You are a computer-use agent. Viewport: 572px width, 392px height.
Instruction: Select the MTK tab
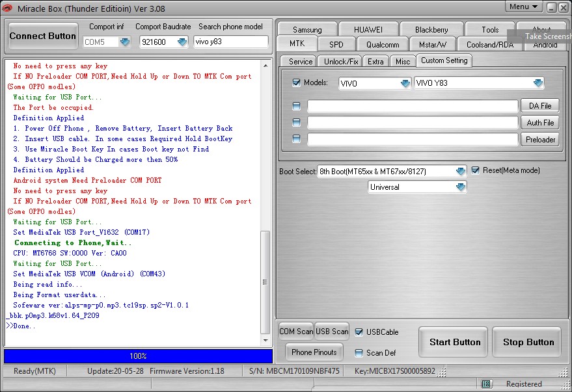tap(297, 44)
